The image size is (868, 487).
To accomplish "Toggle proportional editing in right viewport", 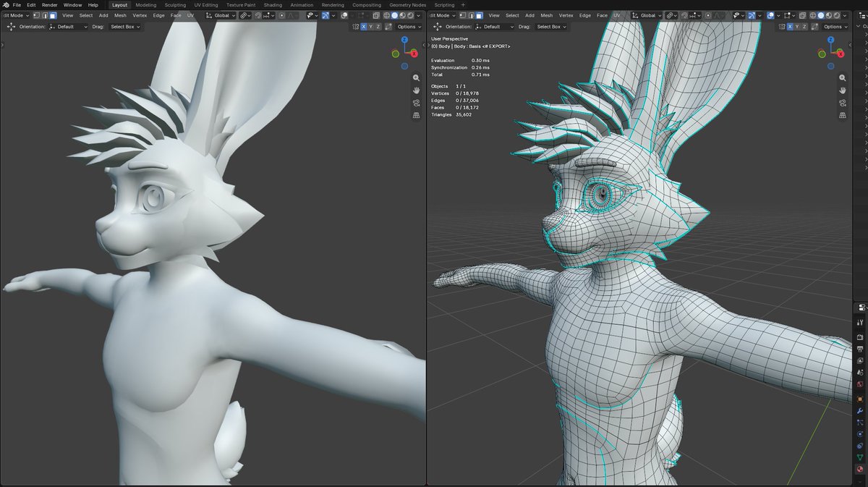I will pyautogui.click(x=708, y=15).
